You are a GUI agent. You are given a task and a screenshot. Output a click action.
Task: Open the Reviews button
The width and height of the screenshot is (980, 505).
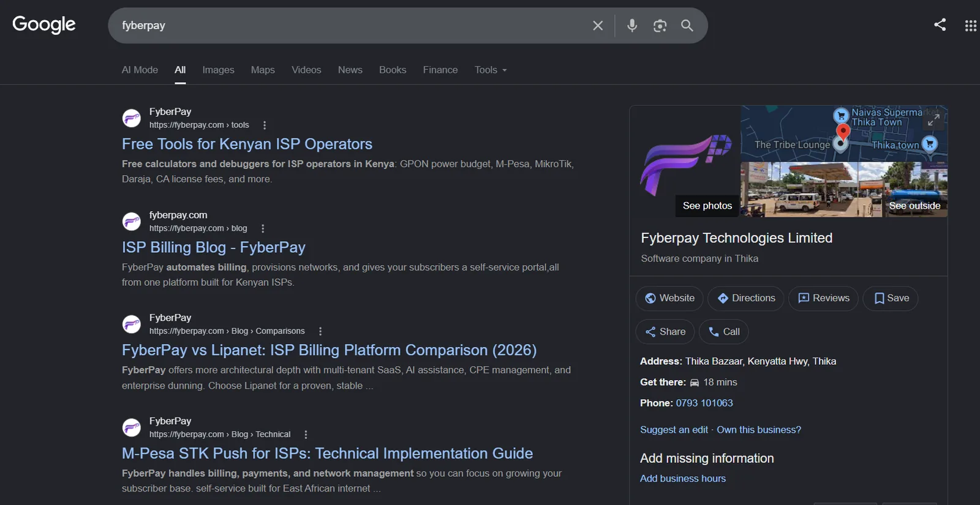click(x=823, y=298)
